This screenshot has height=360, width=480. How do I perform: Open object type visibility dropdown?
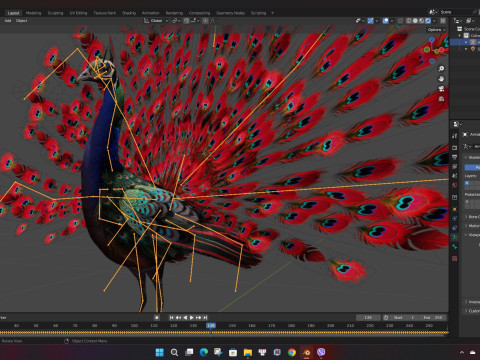point(359,21)
